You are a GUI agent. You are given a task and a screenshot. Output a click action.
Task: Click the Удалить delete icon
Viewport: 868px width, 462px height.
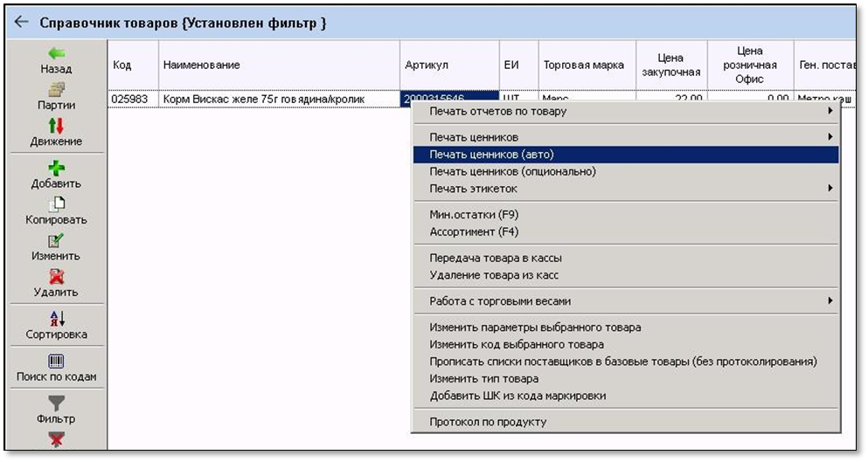(x=56, y=277)
